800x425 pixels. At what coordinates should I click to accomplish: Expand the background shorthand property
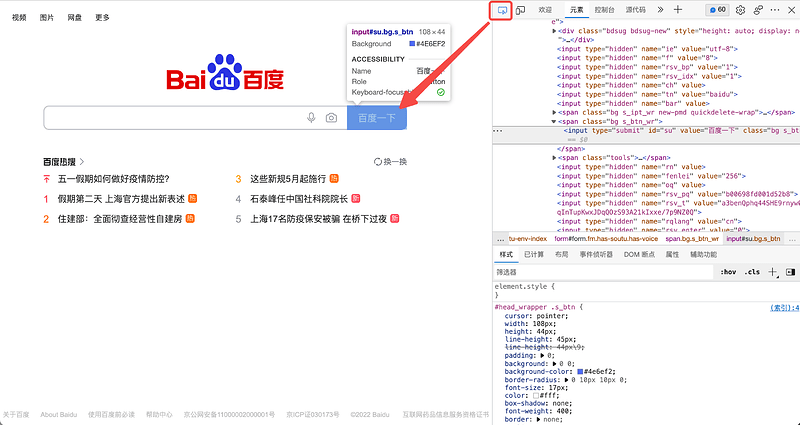point(554,364)
